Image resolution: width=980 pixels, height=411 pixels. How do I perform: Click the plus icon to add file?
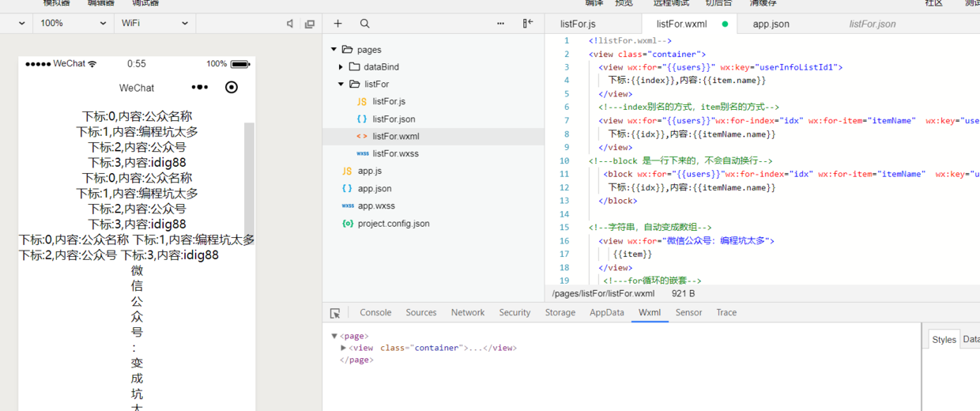click(337, 24)
